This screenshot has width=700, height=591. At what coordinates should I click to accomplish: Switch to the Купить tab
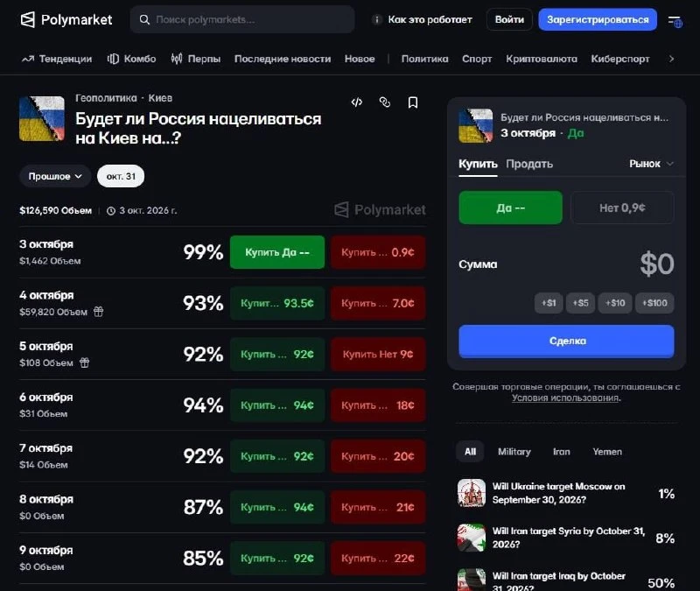pyautogui.click(x=478, y=164)
